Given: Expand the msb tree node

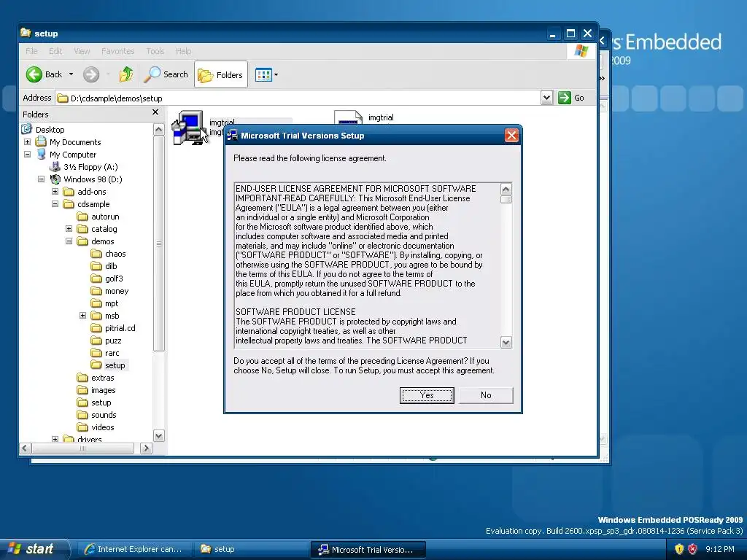Looking at the screenshot, I should coord(82,315).
